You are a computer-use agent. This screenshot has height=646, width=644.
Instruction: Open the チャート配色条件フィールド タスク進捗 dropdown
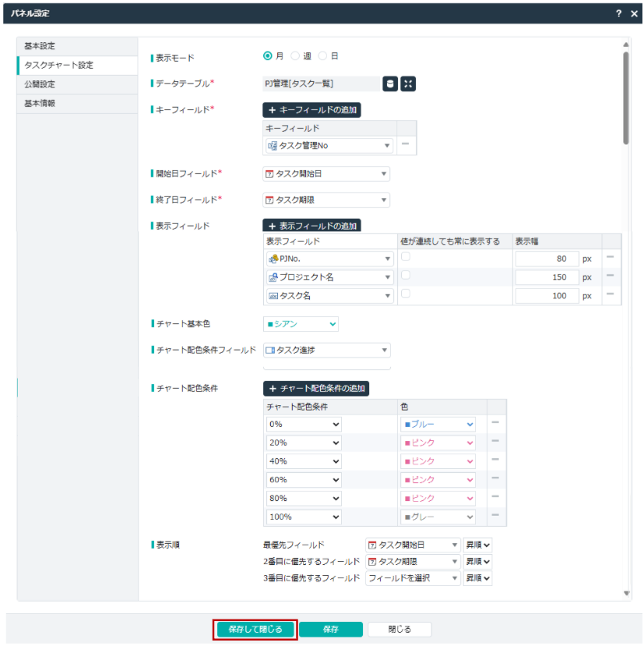click(x=326, y=351)
